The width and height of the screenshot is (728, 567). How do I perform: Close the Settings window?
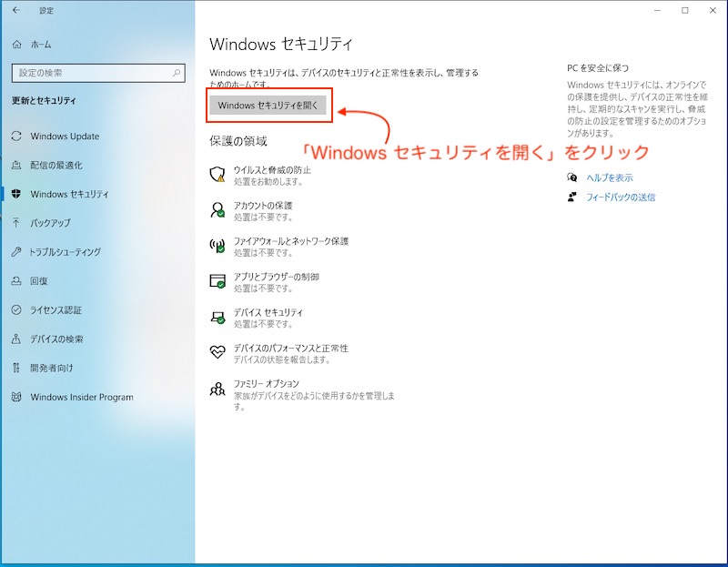coord(713,10)
